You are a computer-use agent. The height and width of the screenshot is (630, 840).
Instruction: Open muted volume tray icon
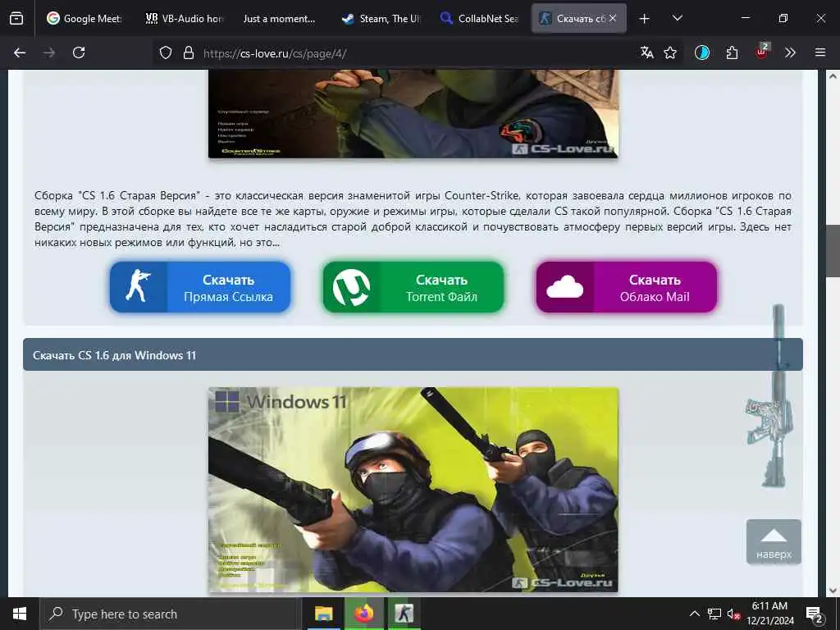click(x=733, y=614)
